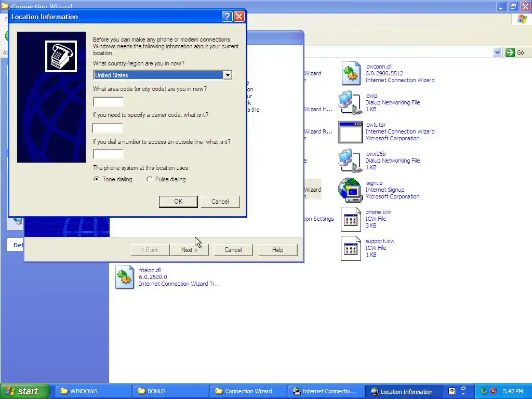Screen dimensions: 532x399
Task: Click the network connection tray icon
Action: (484, 391)
